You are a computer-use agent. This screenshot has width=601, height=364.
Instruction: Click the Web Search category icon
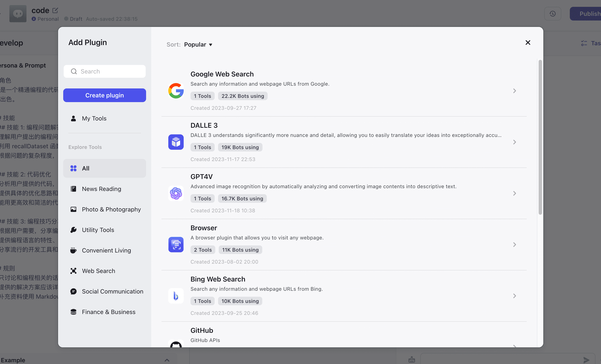73,271
